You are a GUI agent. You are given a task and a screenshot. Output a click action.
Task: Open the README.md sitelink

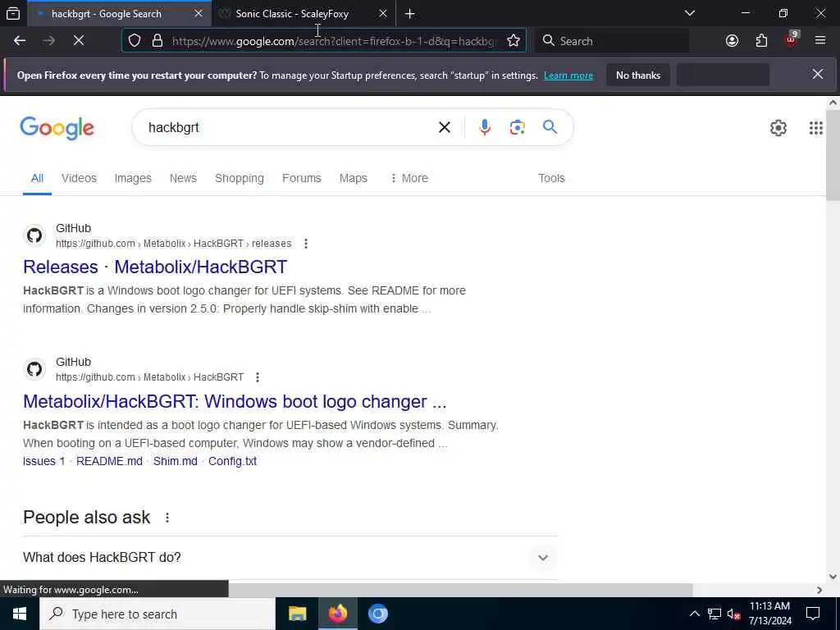pyautogui.click(x=109, y=461)
